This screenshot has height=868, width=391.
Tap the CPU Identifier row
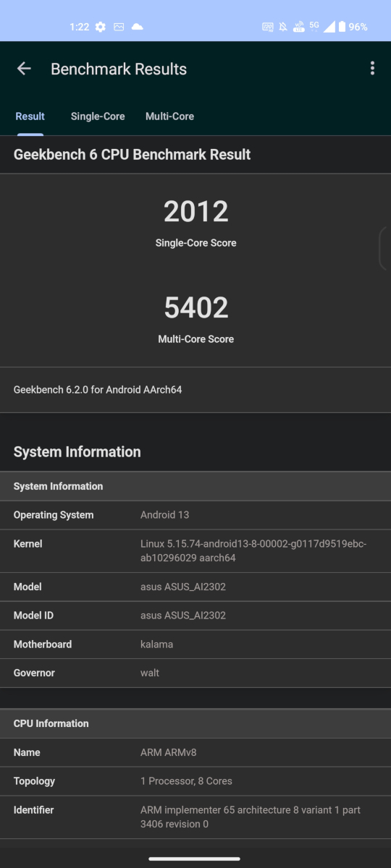coord(195,817)
